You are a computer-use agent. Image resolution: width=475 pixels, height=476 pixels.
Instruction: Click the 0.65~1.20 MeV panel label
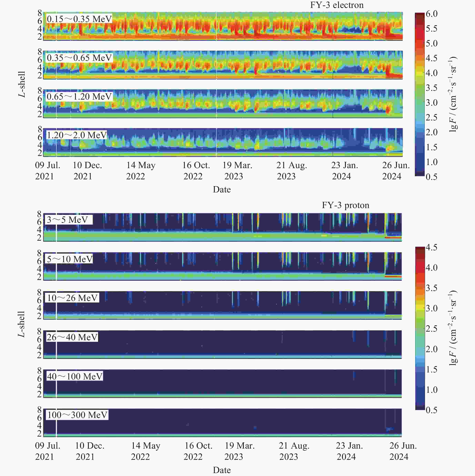pos(79,97)
